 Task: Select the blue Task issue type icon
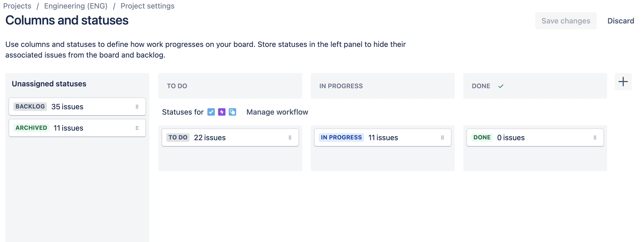coord(211,112)
